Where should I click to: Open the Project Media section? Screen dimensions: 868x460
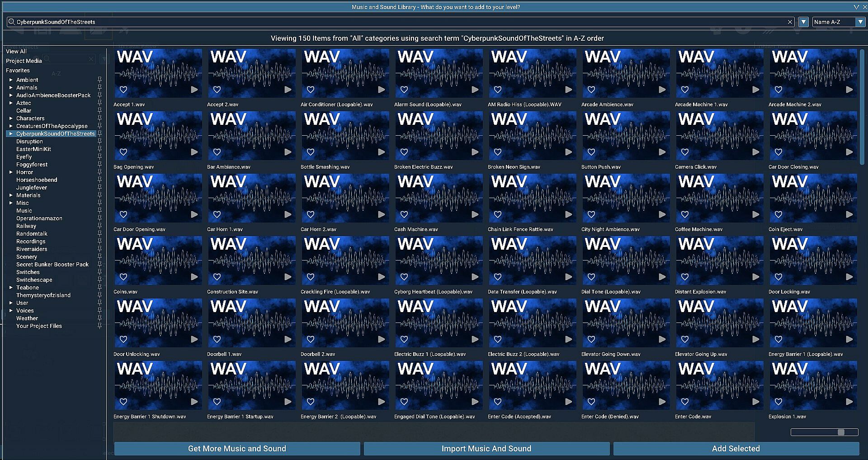pyautogui.click(x=24, y=61)
